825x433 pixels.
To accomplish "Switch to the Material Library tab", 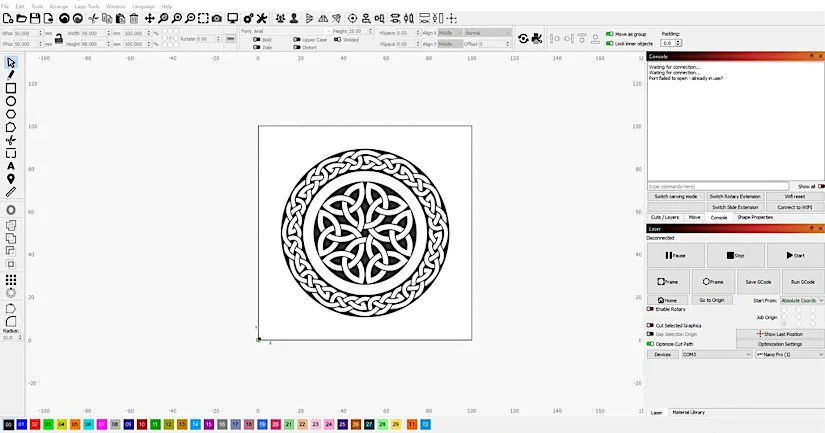I will coord(689,412).
